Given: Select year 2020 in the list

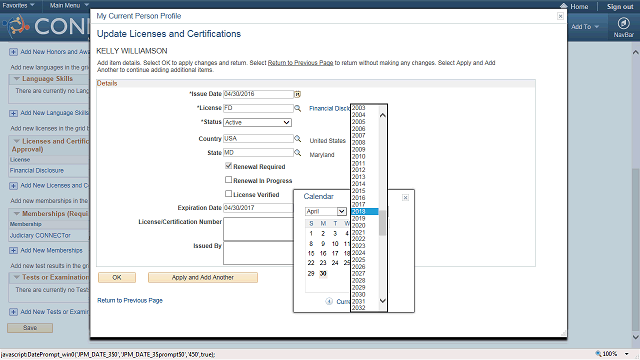Looking at the screenshot, I should [364, 225].
